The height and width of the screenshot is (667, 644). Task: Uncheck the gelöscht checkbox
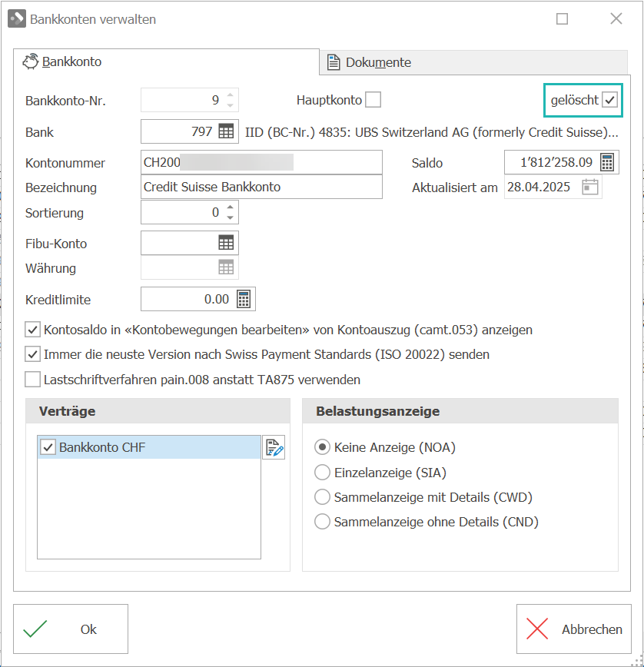point(609,100)
